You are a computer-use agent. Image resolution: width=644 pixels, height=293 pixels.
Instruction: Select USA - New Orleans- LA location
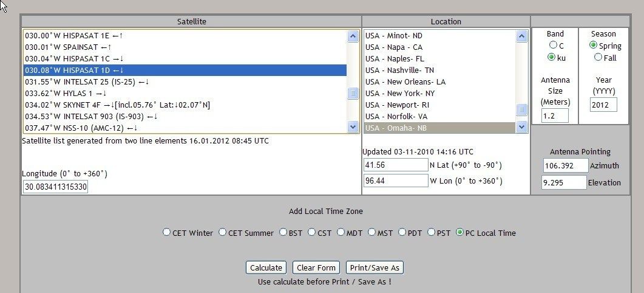(439, 82)
